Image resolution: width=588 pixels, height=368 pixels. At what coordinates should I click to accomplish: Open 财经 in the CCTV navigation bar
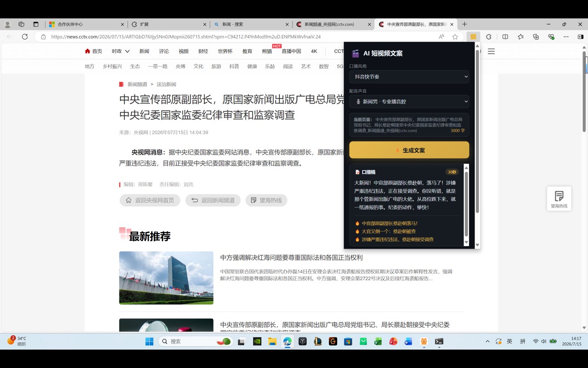tap(203, 51)
